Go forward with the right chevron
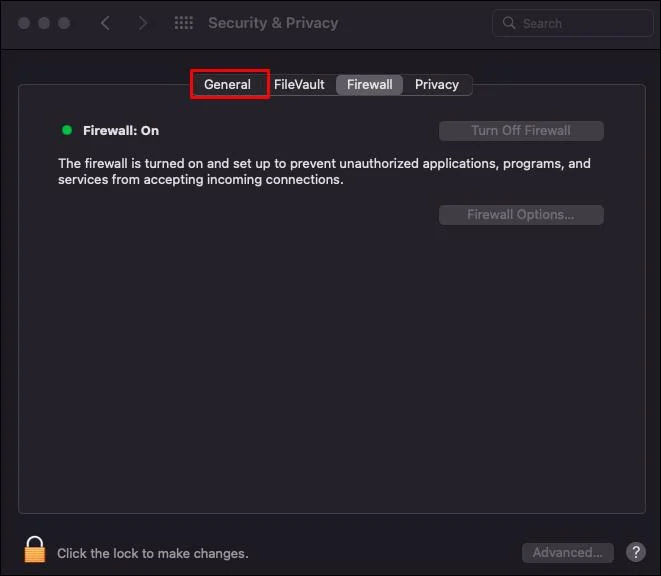 click(142, 23)
